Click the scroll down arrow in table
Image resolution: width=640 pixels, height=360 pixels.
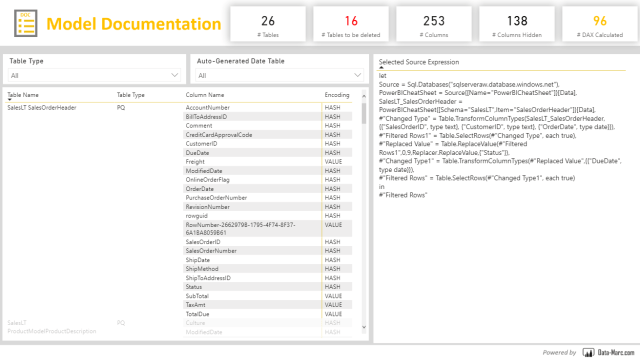[x=364, y=327]
